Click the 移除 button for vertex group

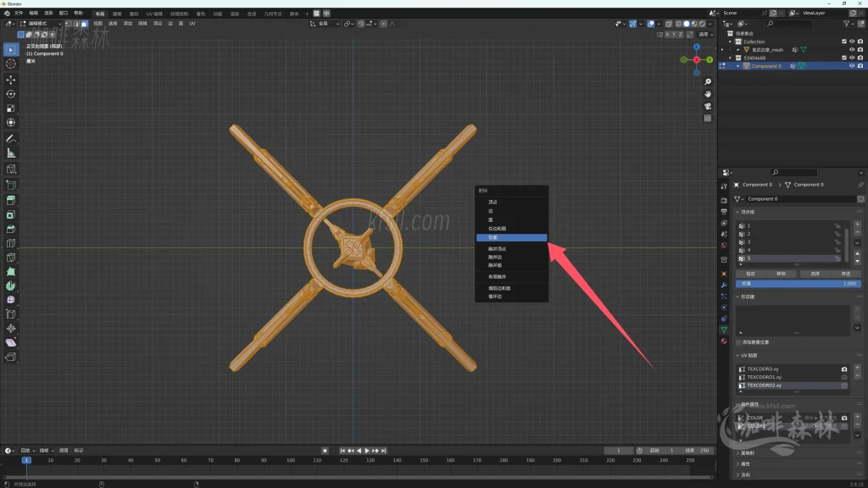point(782,274)
